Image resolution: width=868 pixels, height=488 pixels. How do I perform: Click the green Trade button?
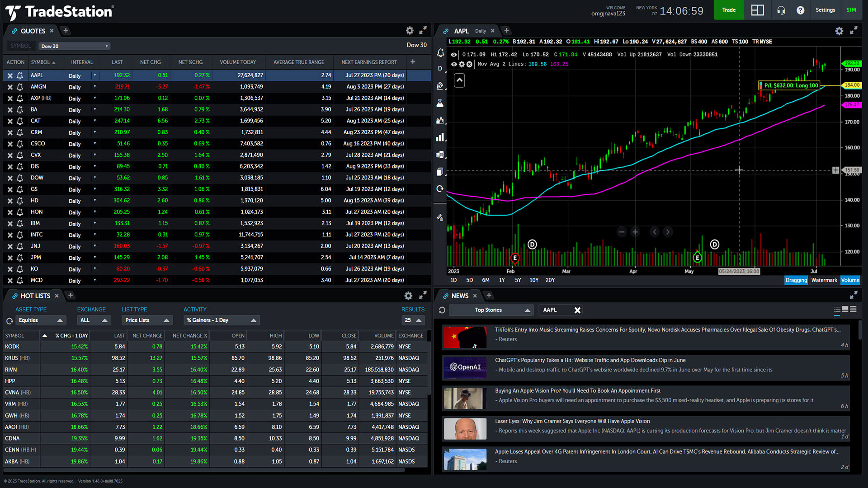(x=728, y=9)
